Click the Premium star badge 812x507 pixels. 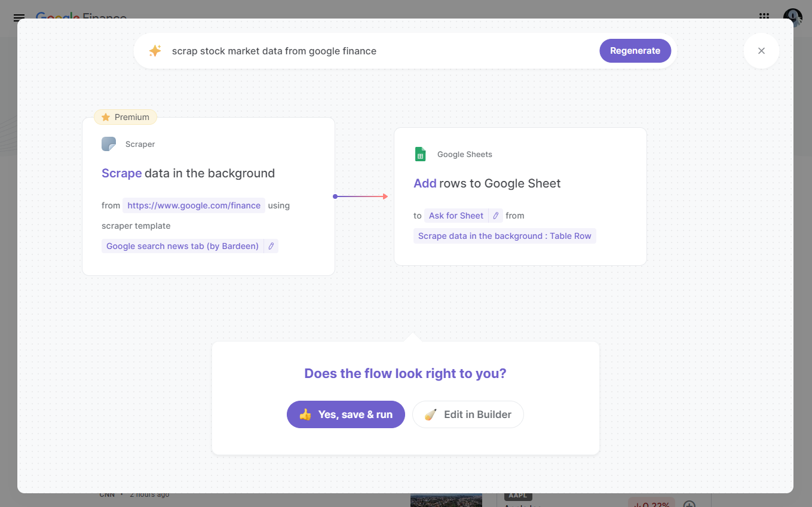point(125,117)
